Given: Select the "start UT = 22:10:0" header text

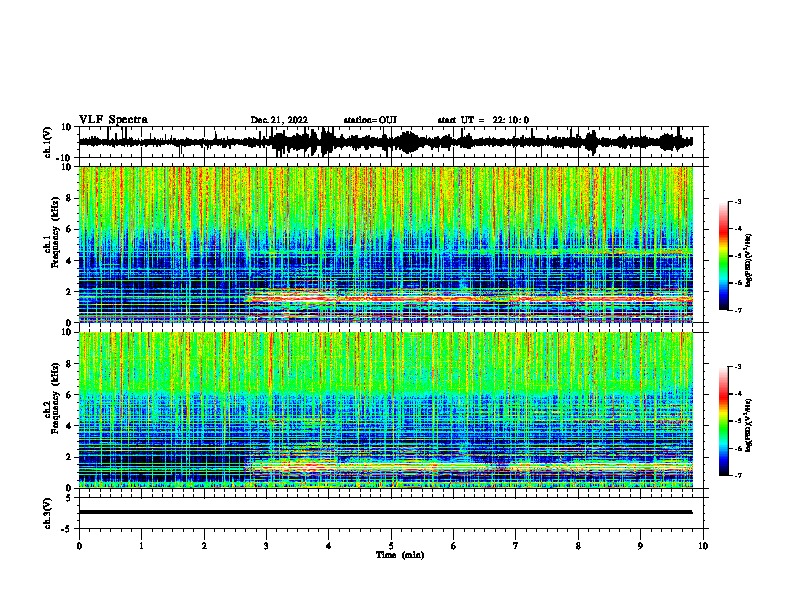Looking at the screenshot, I should [483, 120].
